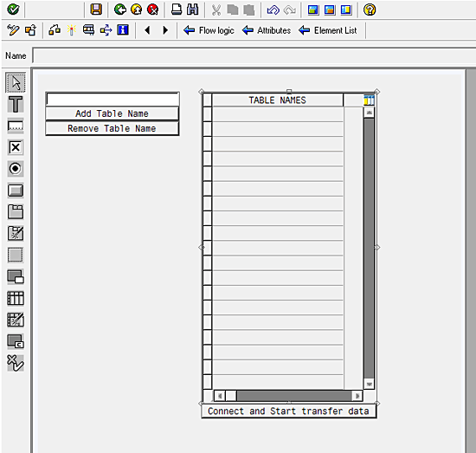
Task: Click the green Back arrow icon
Action: click(120, 10)
